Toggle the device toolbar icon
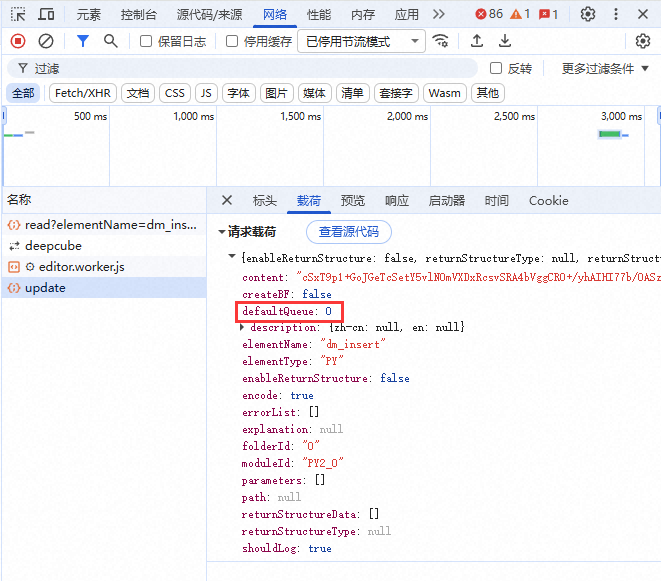The height and width of the screenshot is (581, 661). (x=46, y=14)
